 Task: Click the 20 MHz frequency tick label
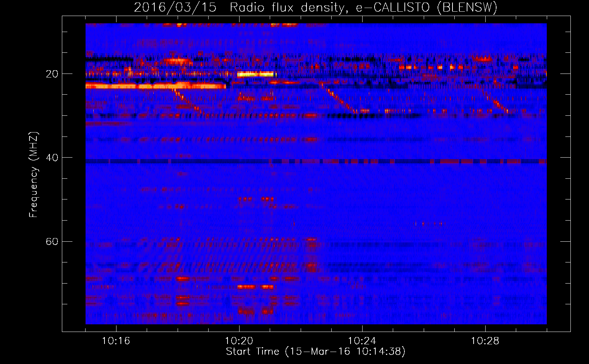[52, 74]
